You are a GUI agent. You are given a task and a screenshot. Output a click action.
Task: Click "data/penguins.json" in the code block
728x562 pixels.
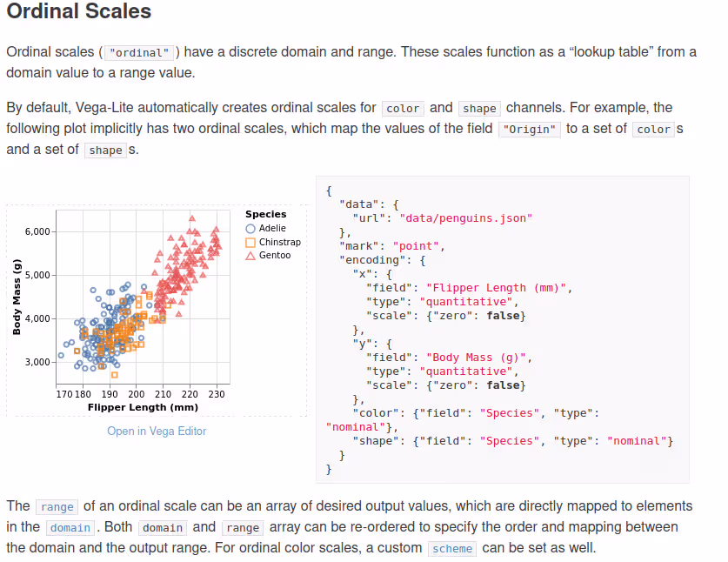click(465, 218)
